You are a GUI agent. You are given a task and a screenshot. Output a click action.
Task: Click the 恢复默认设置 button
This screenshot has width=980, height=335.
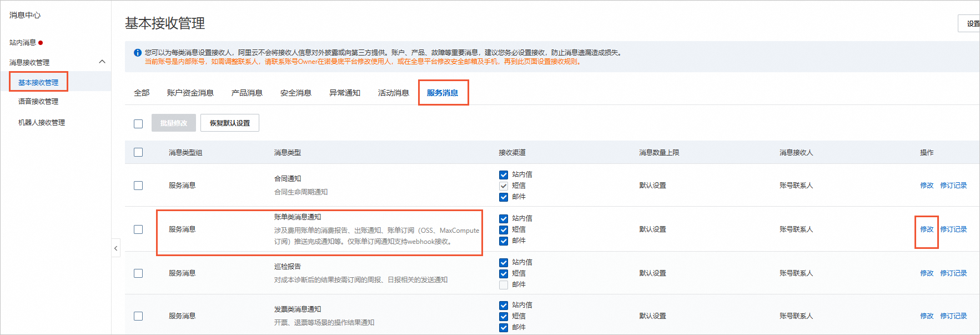230,123
